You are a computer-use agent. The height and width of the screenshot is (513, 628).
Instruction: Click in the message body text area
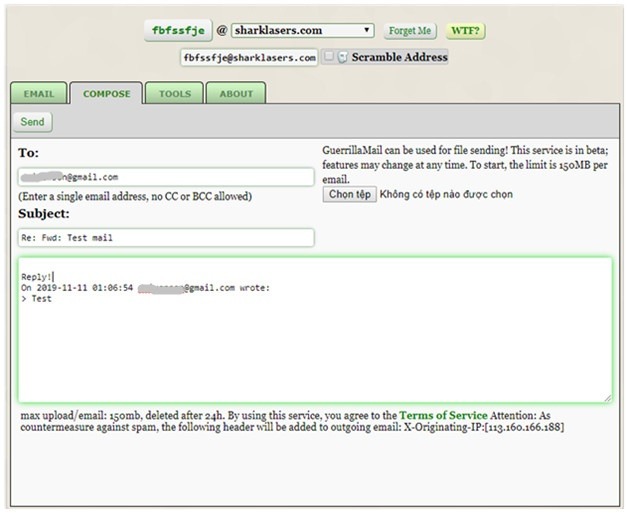(x=315, y=330)
